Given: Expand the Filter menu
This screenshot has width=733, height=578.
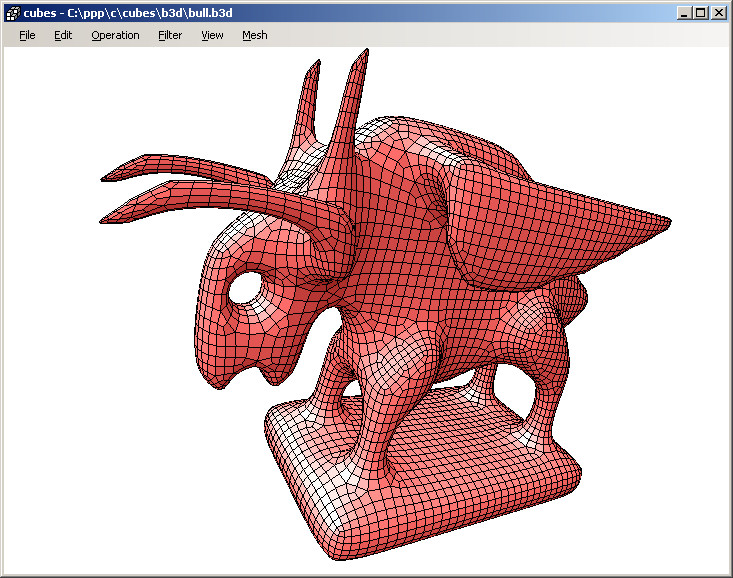Looking at the screenshot, I should 170,35.
